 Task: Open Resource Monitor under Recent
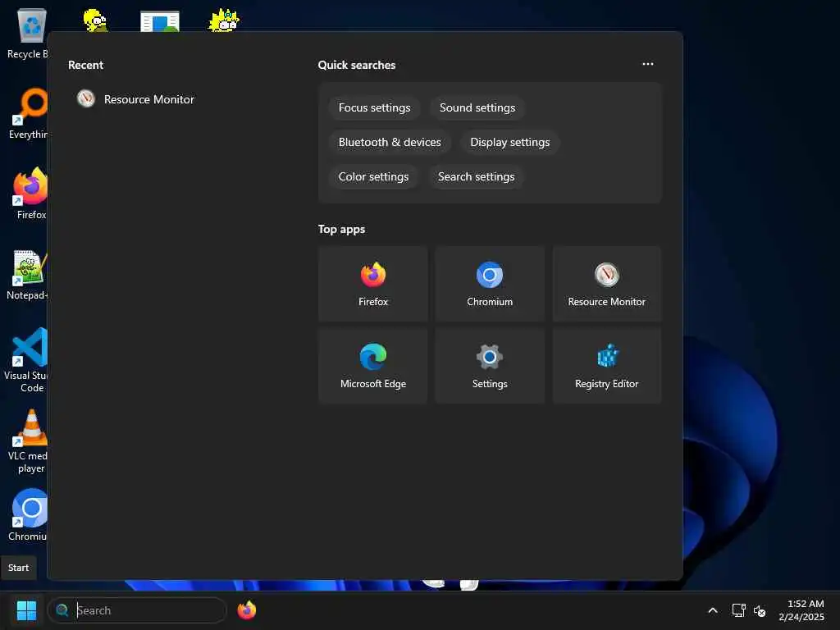pos(135,99)
